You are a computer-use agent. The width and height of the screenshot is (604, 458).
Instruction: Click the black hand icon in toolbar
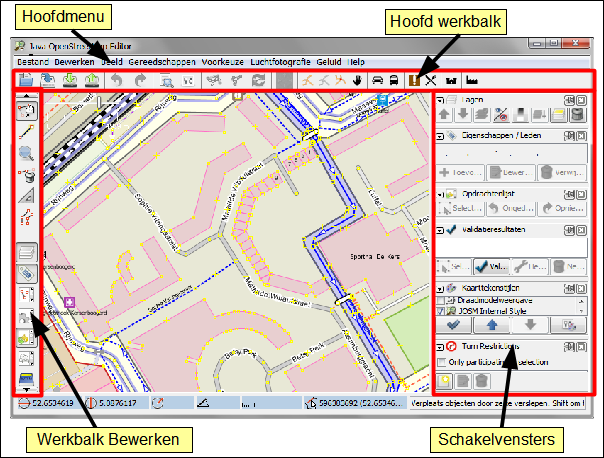[357, 80]
